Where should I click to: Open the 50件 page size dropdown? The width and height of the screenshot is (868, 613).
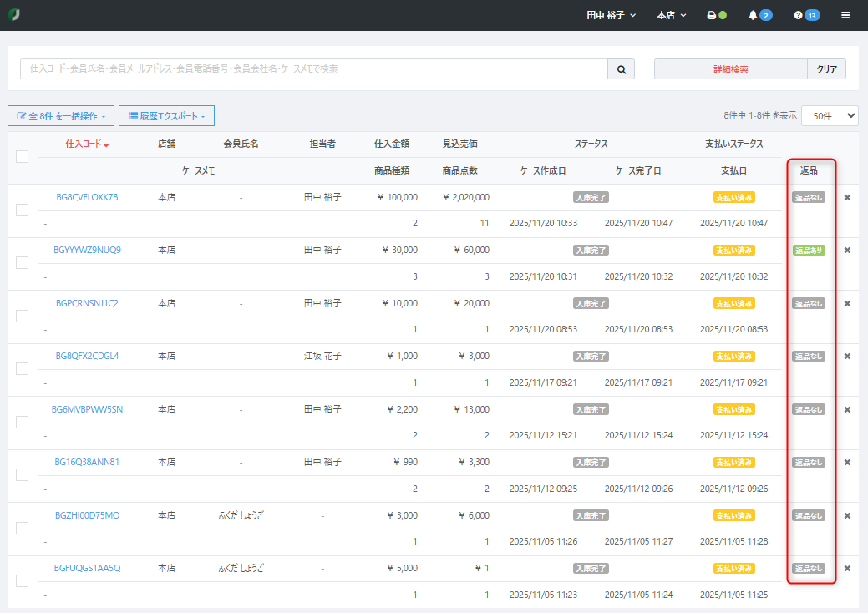click(x=829, y=115)
